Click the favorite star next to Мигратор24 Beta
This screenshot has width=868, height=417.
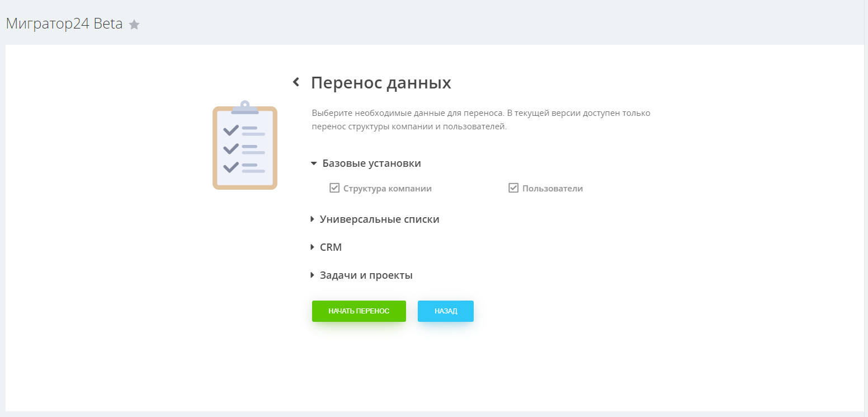134,25
